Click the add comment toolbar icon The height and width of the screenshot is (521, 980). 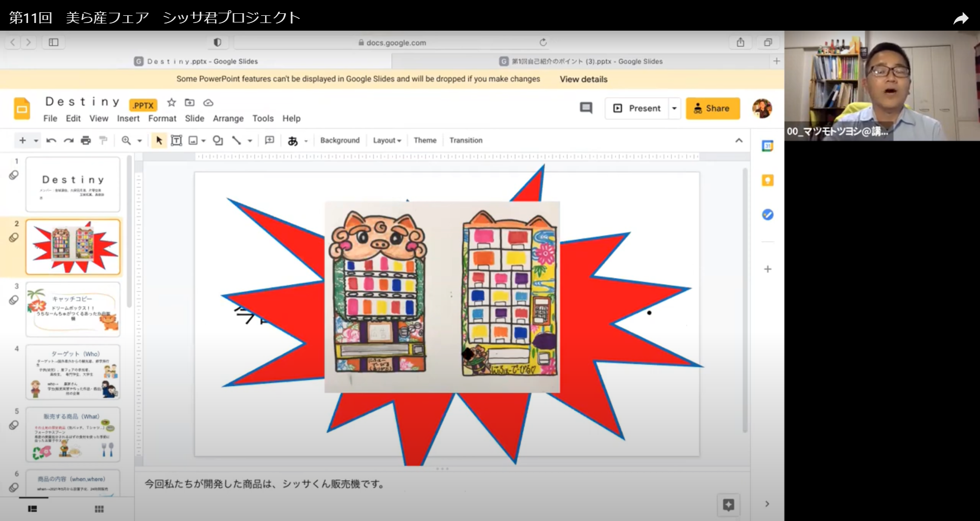point(270,140)
